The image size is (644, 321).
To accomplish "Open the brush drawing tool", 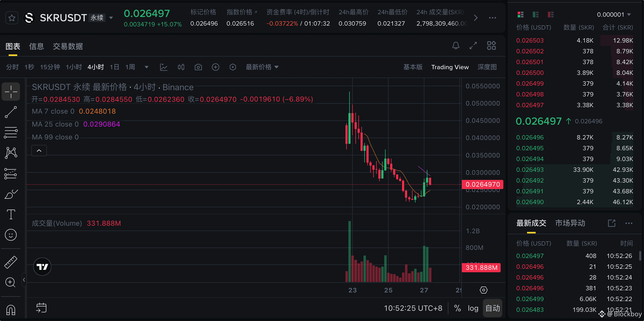I will [11, 194].
